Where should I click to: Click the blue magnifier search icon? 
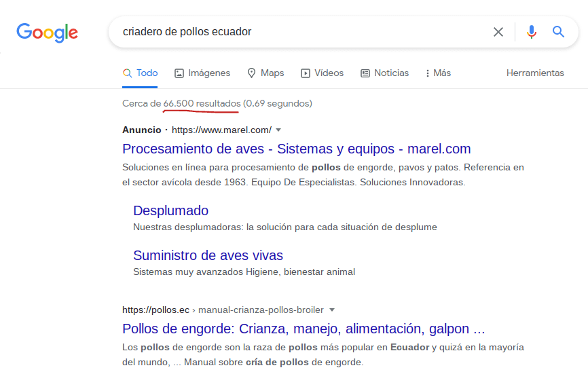pos(558,32)
